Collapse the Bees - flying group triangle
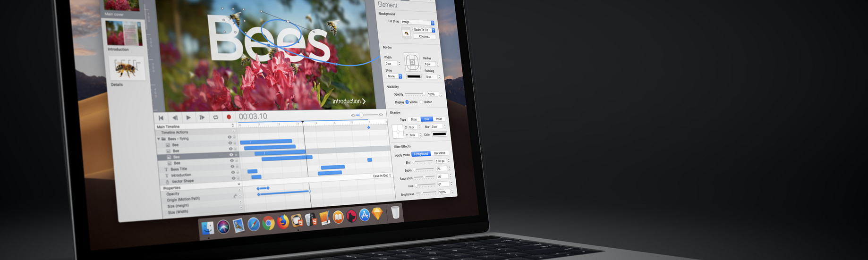Image resolution: width=868 pixels, height=260 pixels. pos(159,139)
